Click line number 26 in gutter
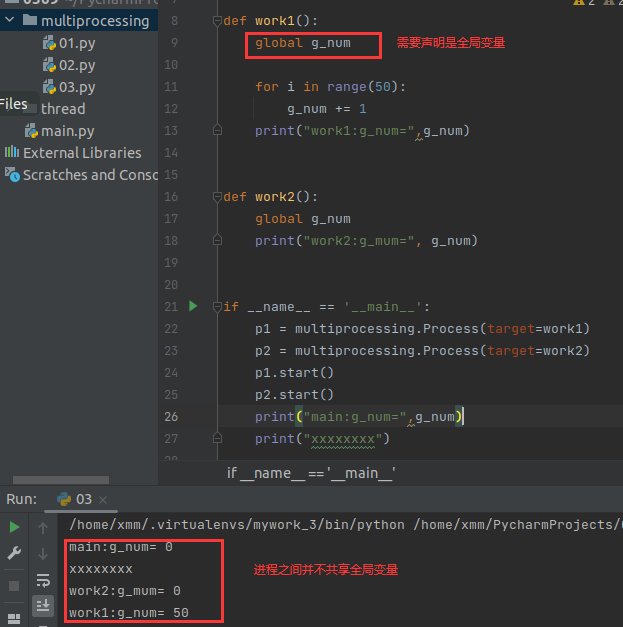This screenshot has width=623, height=627. tap(171, 417)
